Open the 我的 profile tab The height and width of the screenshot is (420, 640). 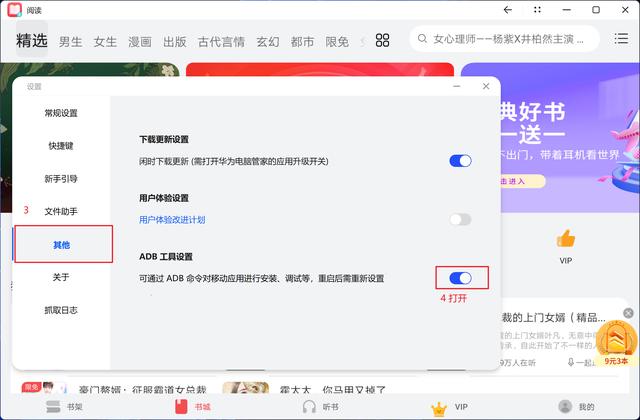click(576, 407)
